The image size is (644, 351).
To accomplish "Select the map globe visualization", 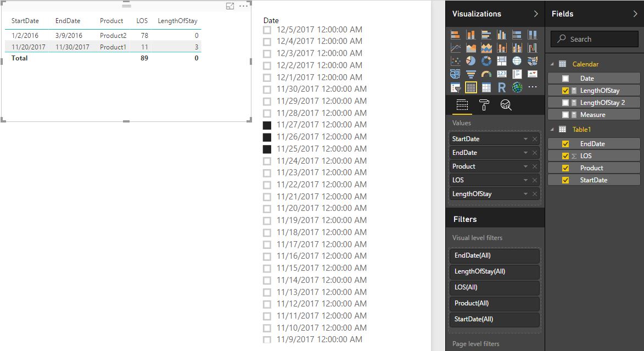I will 517,61.
